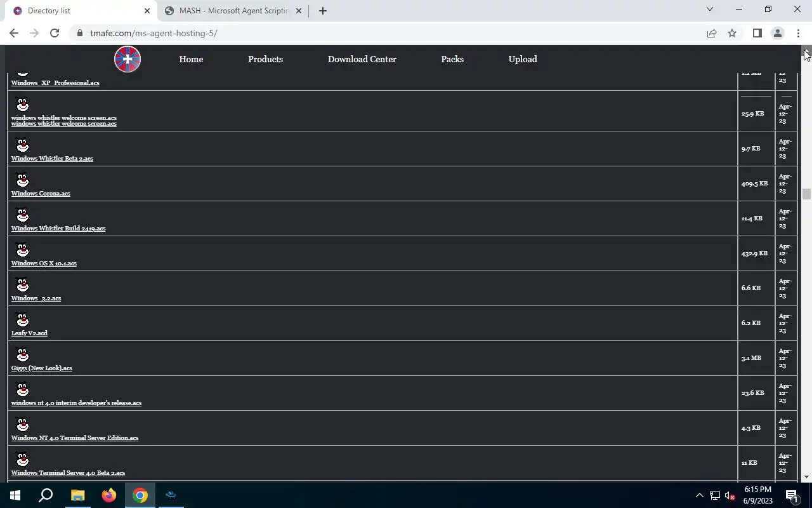Click the agent icon above Windows Corona.acs

22,180
